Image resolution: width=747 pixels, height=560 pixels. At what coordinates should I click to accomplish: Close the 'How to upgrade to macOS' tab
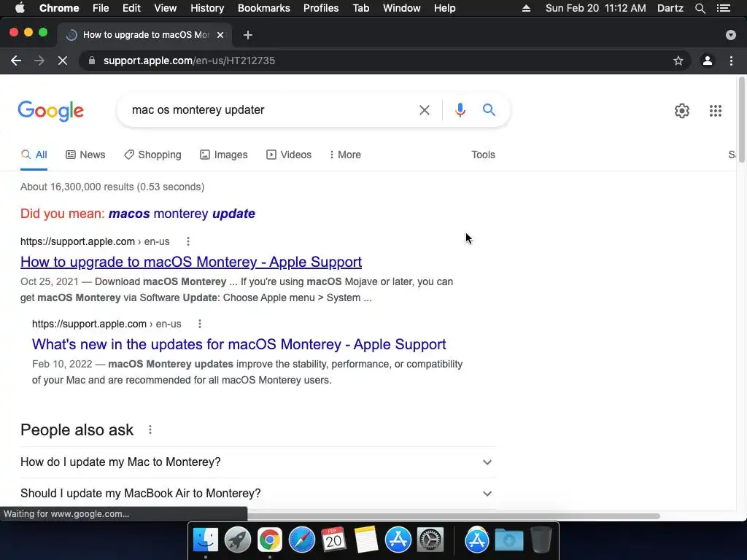point(220,35)
